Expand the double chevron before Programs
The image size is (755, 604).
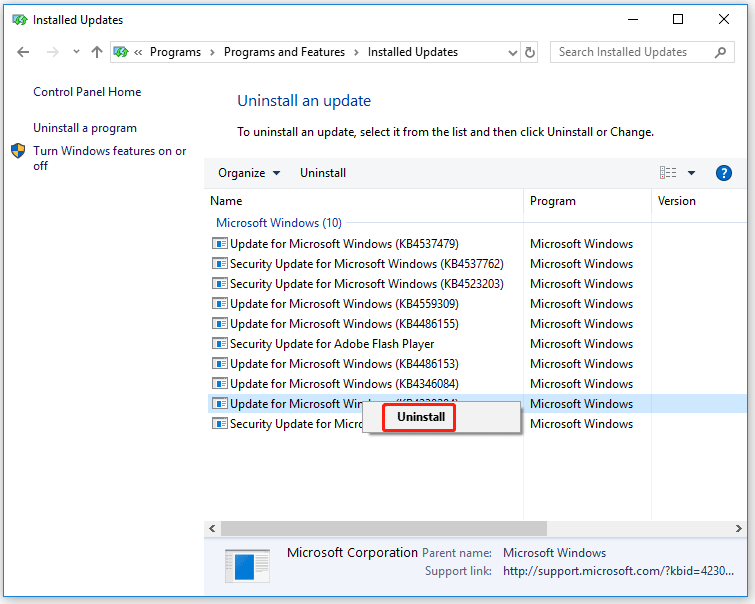tap(138, 53)
